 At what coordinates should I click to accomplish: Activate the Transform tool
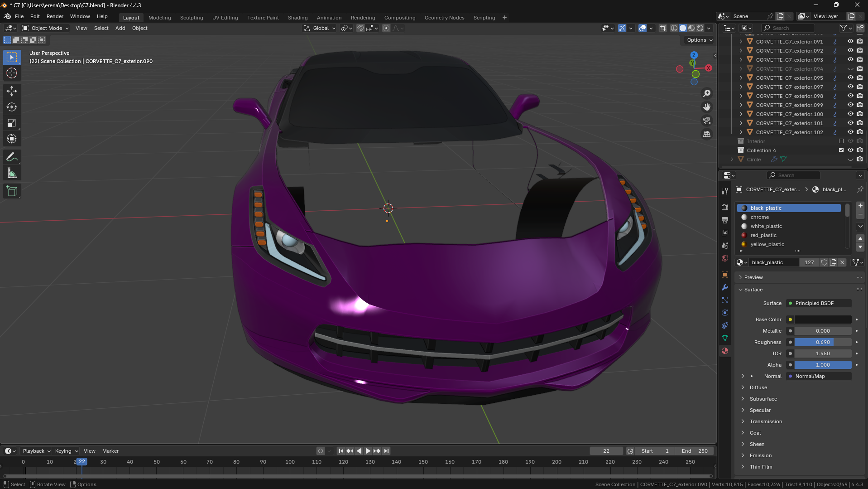click(12, 139)
